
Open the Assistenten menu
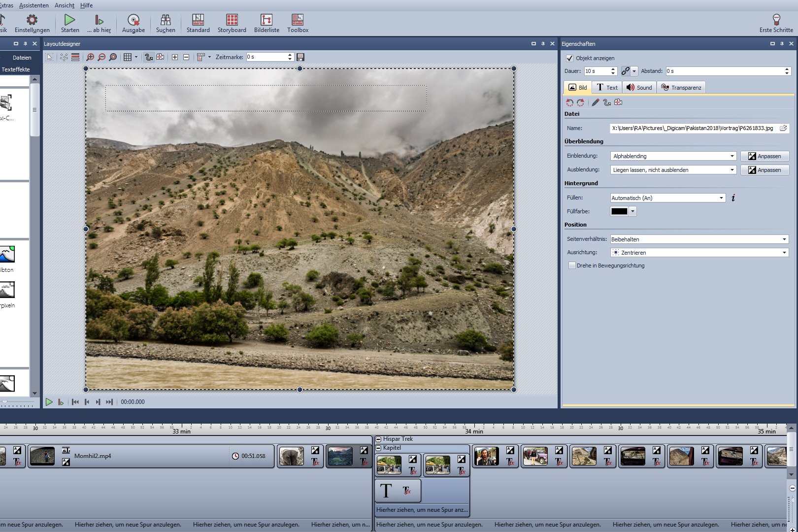tap(34, 5)
